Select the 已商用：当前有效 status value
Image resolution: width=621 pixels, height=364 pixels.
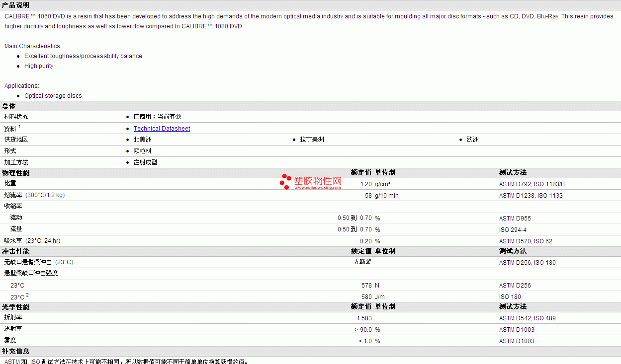coord(158,117)
